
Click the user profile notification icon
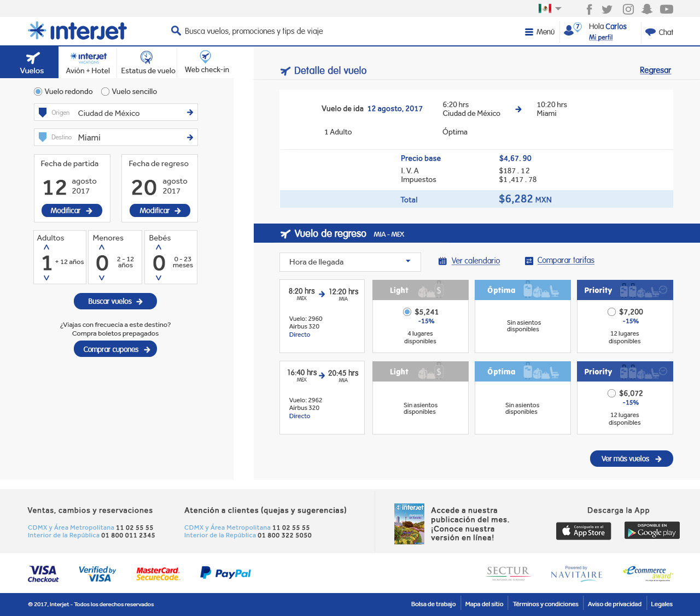pyautogui.click(x=572, y=30)
